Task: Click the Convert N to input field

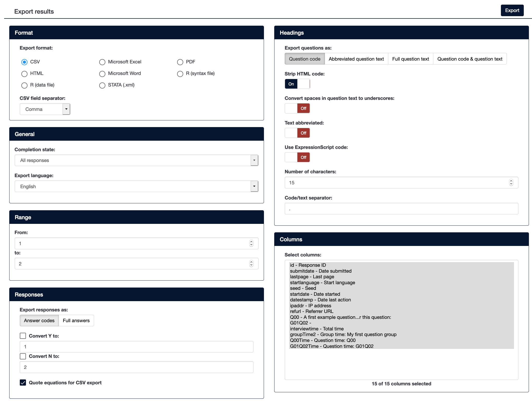Action: click(136, 367)
